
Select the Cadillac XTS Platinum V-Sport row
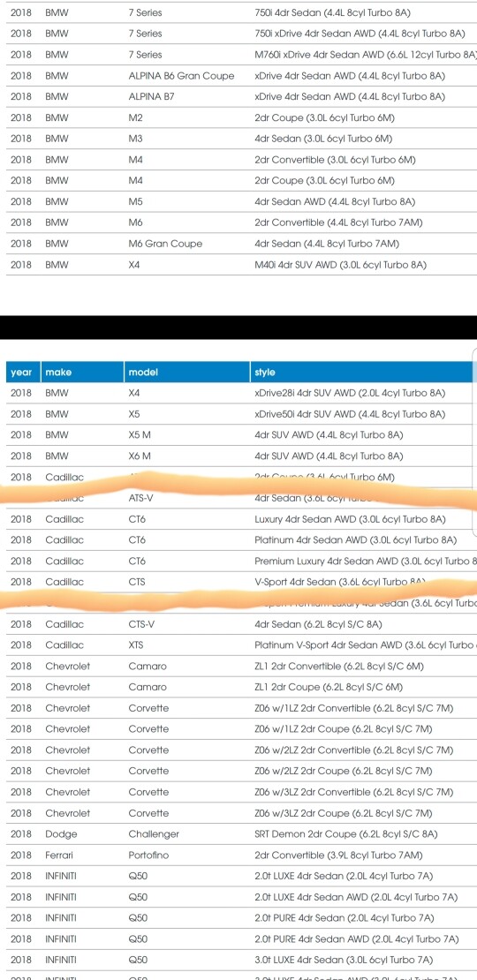238,645
